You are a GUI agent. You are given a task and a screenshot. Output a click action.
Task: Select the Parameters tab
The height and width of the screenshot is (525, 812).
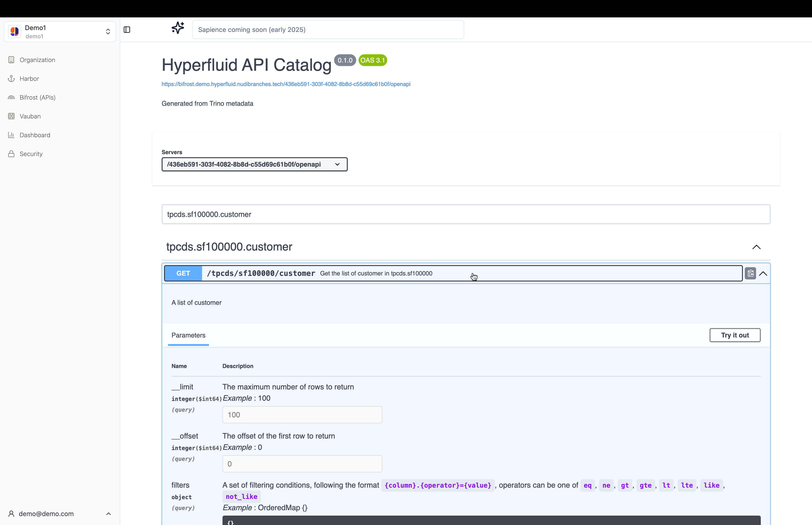tap(188, 335)
